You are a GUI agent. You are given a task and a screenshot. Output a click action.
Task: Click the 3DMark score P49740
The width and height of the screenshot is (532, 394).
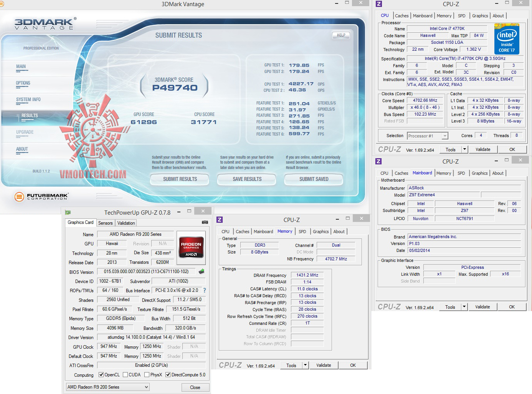pyautogui.click(x=175, y=88)
